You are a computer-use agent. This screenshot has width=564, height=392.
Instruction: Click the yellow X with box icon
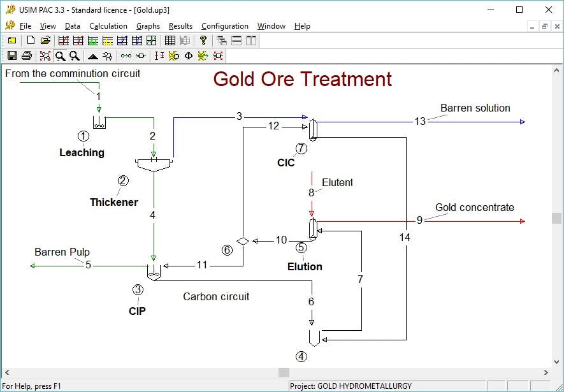coord(174,55)
